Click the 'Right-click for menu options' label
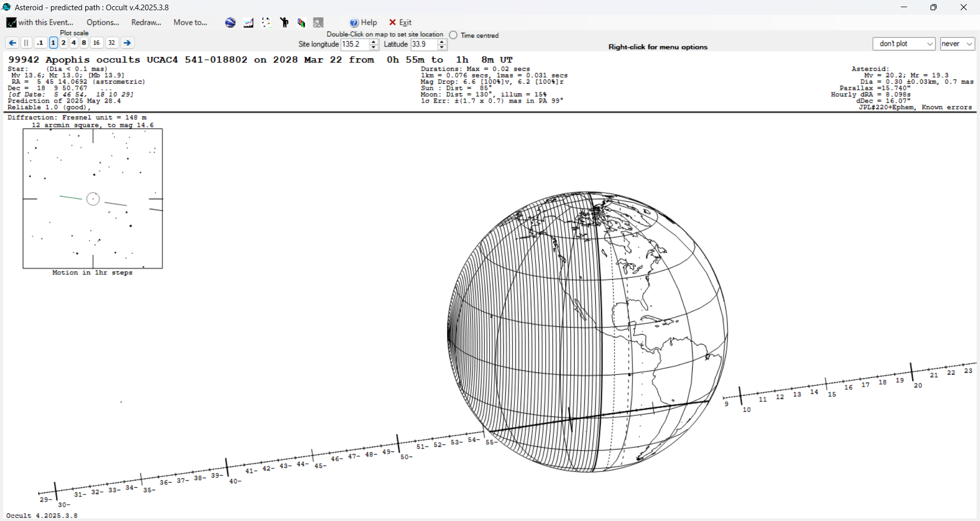The width and height of the screenshot is (980, 521). pyautogui.click(x=658, y=47)
